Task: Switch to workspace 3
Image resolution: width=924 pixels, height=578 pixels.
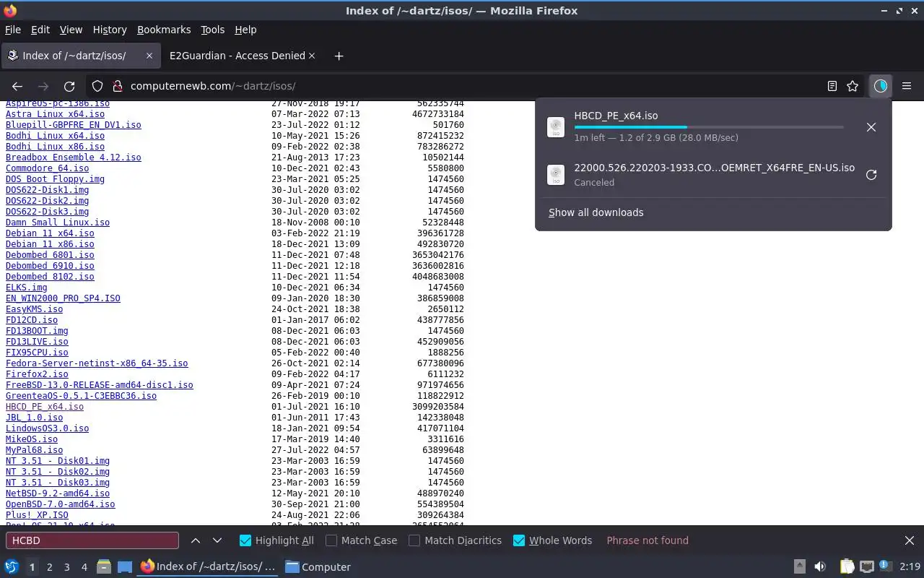Action: [x=66, y=567]
